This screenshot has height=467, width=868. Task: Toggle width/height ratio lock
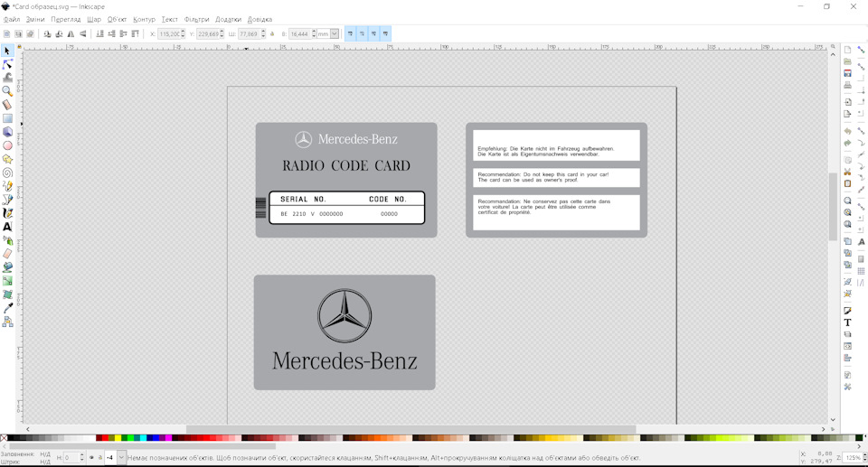coord(272,33)
